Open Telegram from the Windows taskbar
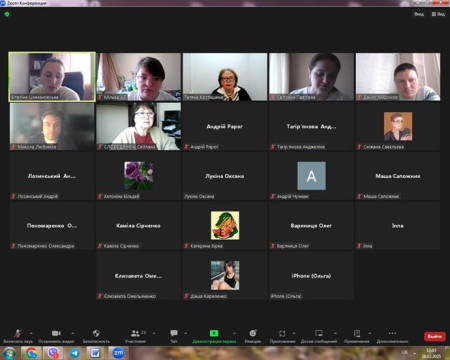Image resolution: width=450 pixels, height=360 pixels. [x=75, y=353]
